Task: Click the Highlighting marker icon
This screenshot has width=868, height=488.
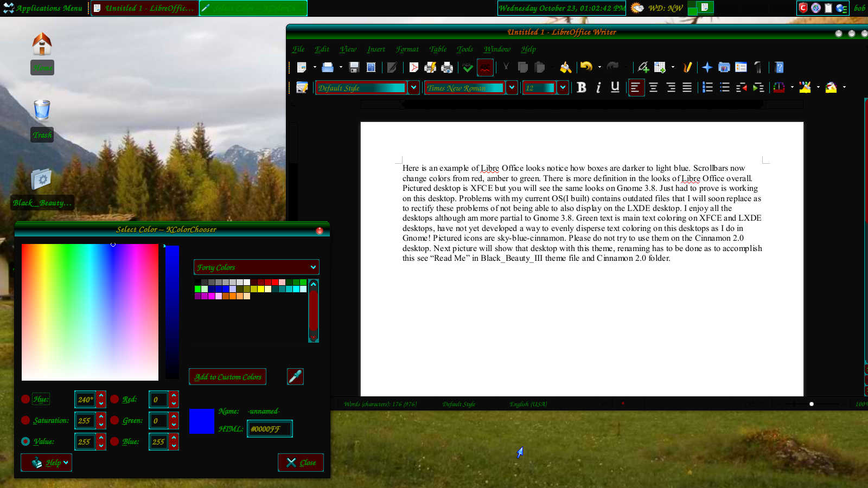Action: [x=805, y=87]
